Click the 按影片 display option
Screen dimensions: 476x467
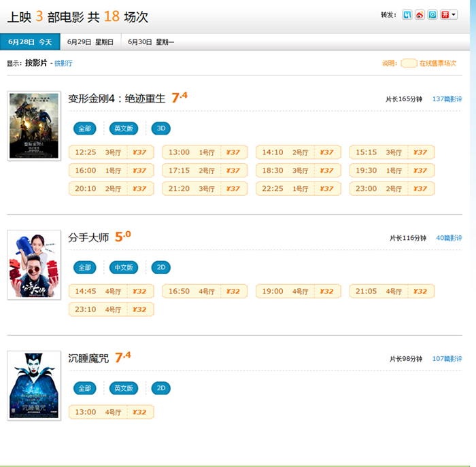coord(36,63)
